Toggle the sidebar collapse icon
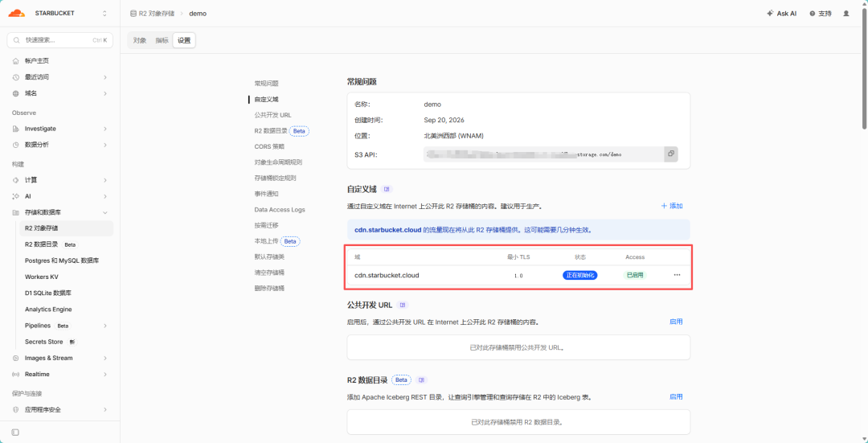 [15, 432]
